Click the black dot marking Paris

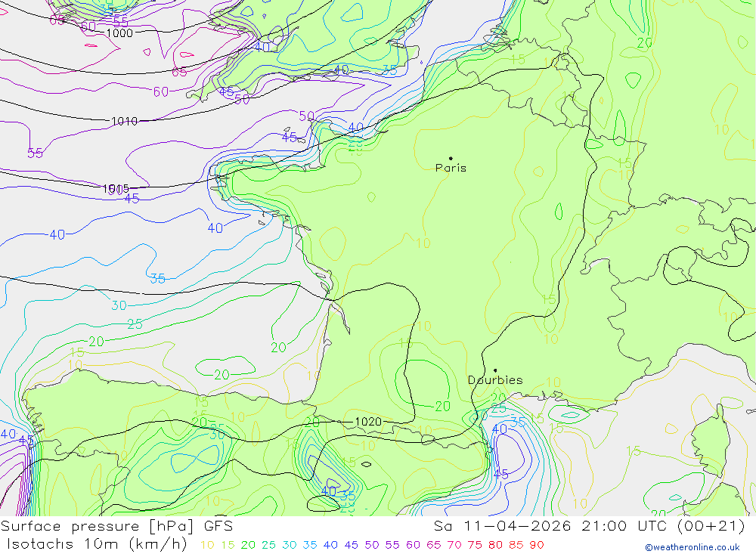(451, 158)
